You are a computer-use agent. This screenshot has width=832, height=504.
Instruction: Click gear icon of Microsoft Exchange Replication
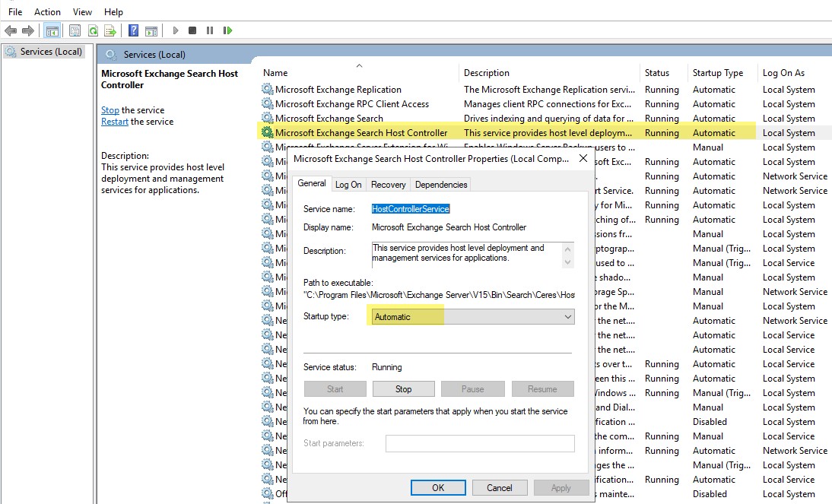pyautogui.click(x=268, y=89)
